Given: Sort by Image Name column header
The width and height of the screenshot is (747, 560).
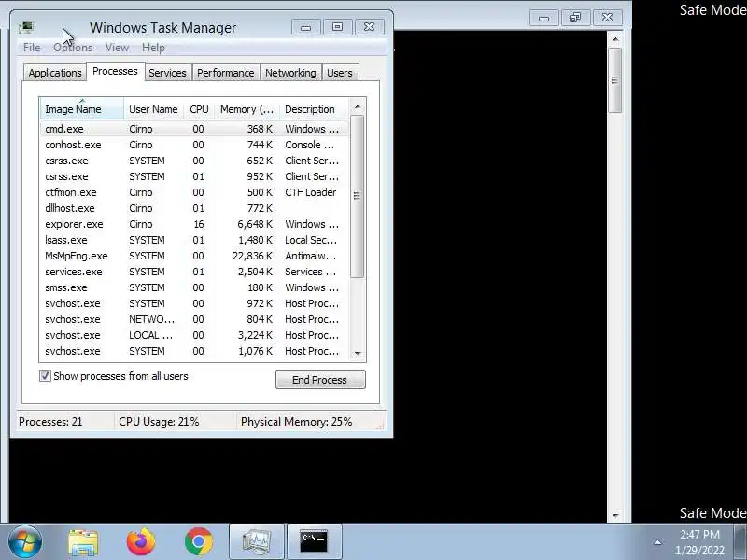Looking at the screenshot, I should pyautogui.click(x=82, y=109).
